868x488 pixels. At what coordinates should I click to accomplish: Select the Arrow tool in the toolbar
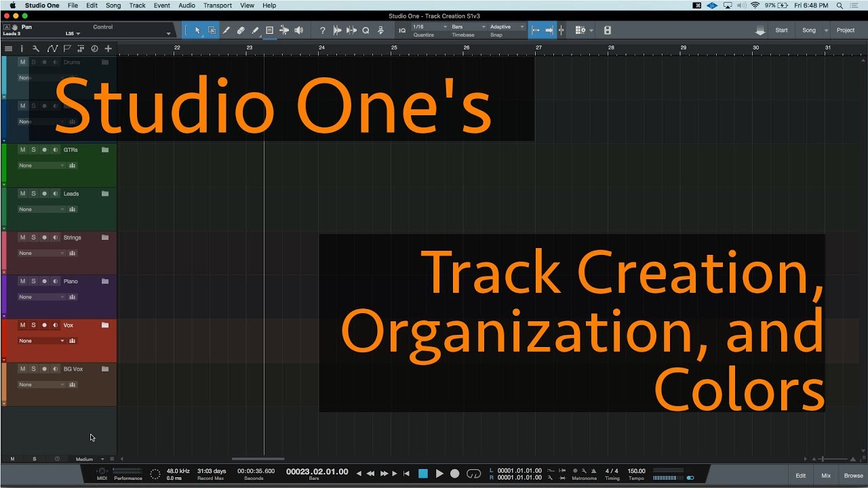click(x=197, y=30)
